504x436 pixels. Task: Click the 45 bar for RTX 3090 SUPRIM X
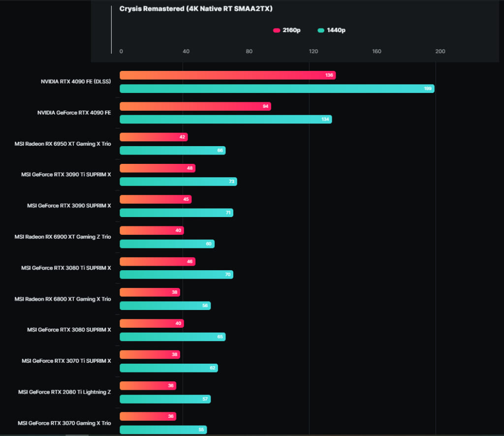click(156, 199)
